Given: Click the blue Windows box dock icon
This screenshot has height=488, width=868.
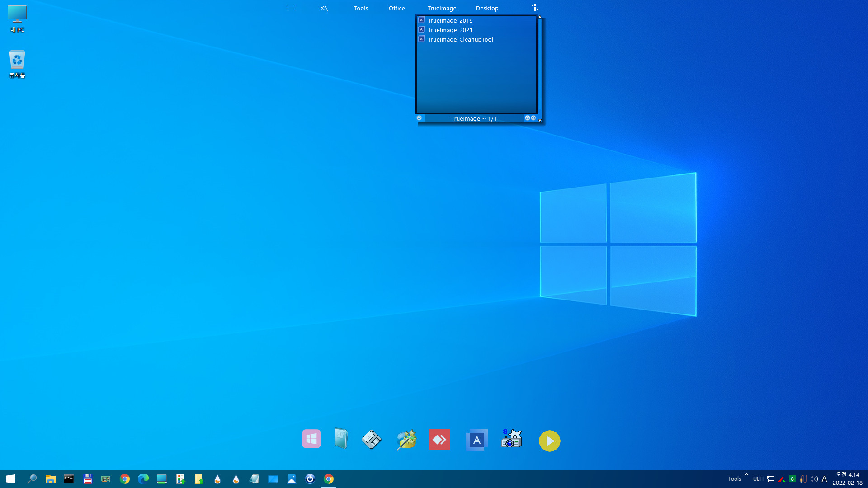Looking at the screenshot, I should pos(341,438).
